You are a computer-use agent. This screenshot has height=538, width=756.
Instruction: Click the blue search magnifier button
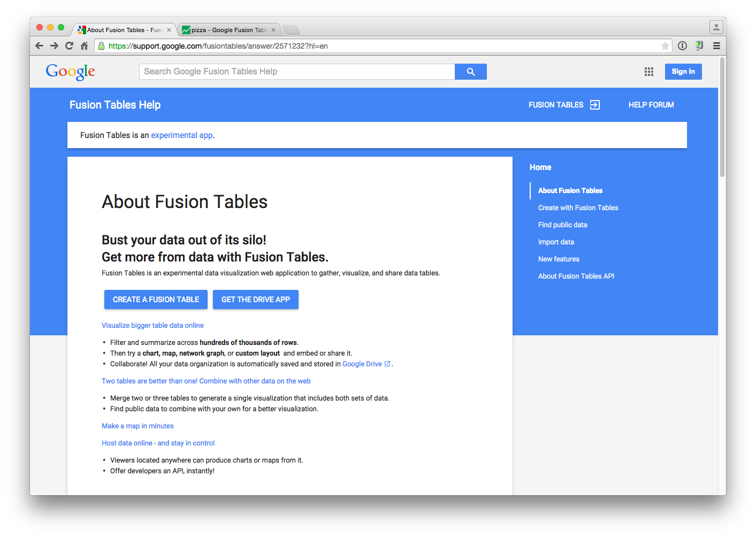click(x=471, y=72)
